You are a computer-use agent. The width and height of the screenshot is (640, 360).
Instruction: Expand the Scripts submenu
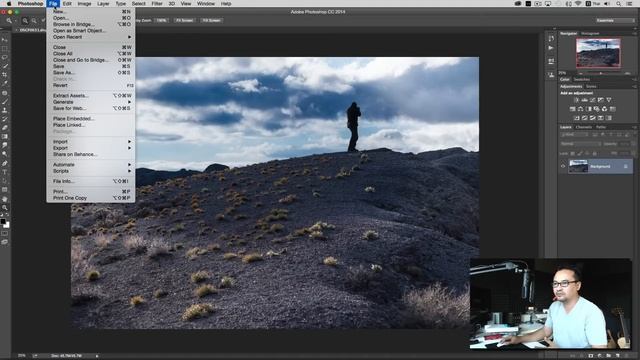point(91,171)
